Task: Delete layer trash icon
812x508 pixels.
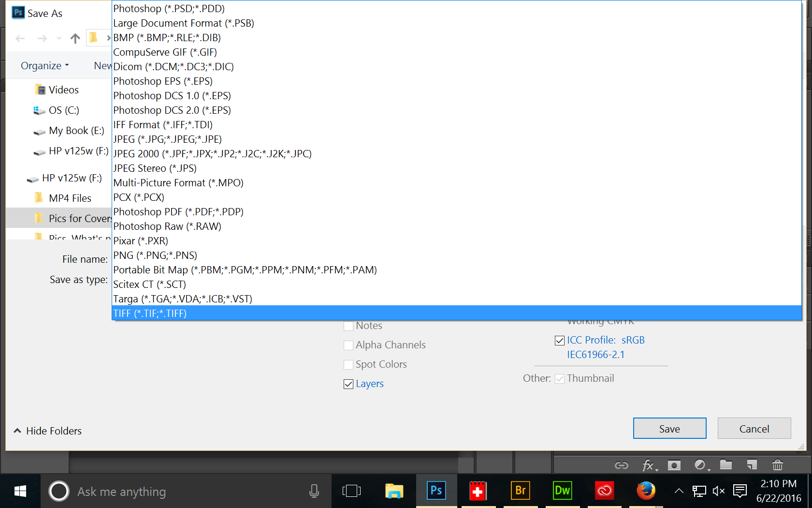Action: click(777, 465)
